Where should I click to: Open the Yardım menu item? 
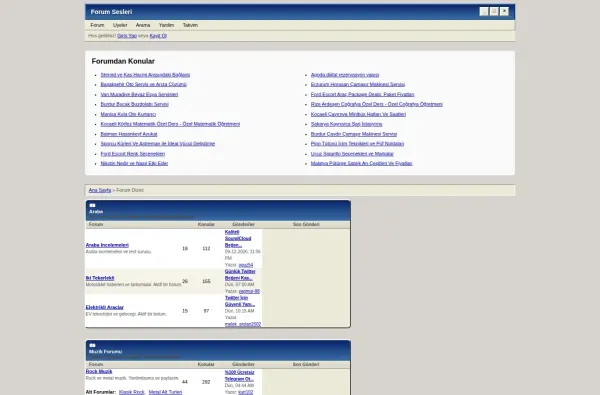pos(166,25)
